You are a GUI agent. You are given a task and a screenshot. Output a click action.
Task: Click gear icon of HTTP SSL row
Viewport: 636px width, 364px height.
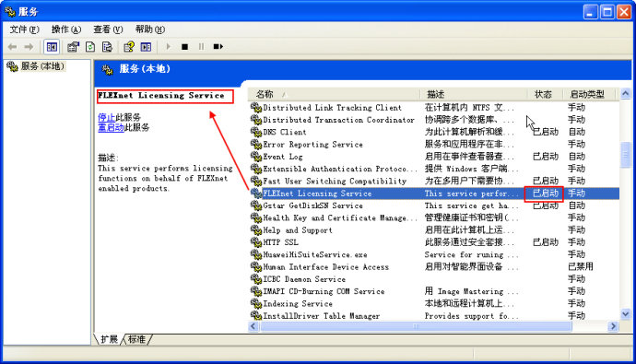(256, 242)
